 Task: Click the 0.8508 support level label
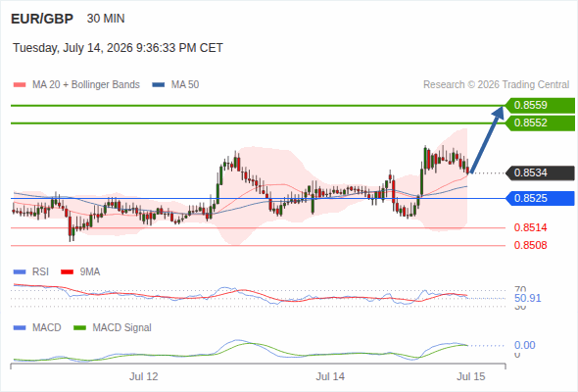(x=530, y=245)
